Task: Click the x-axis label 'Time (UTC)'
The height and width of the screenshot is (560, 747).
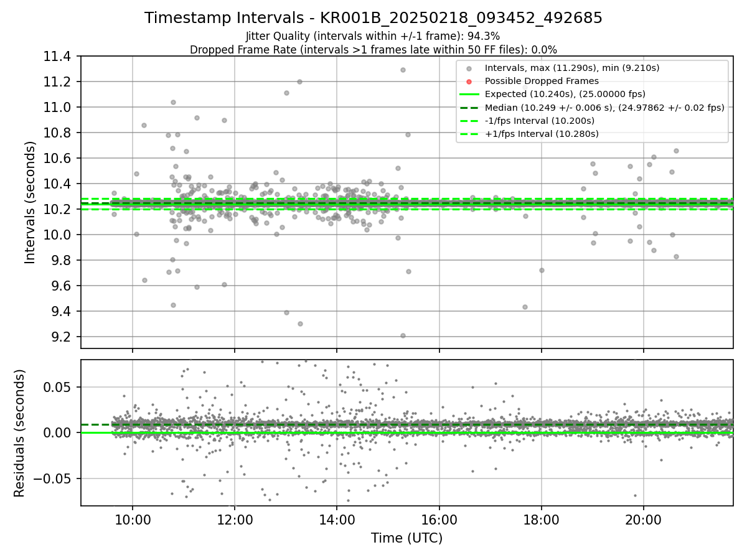Action: [x=406, y=538]
